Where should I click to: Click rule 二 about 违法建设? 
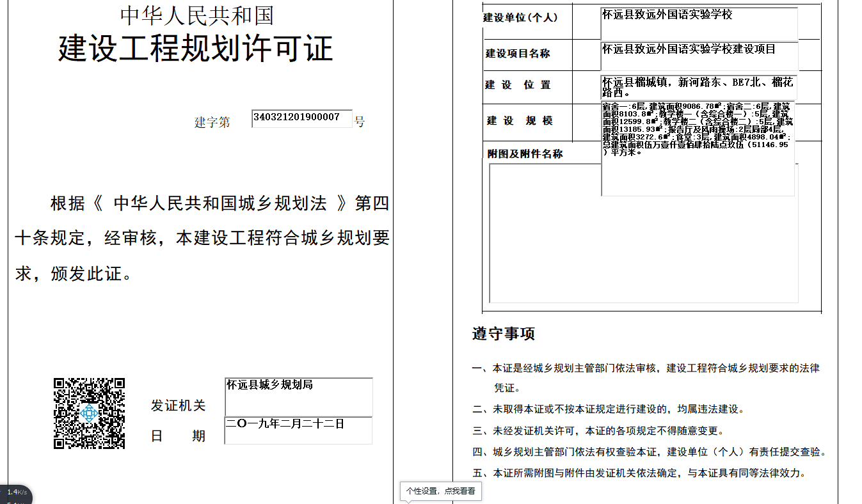(x=609, y=409)
